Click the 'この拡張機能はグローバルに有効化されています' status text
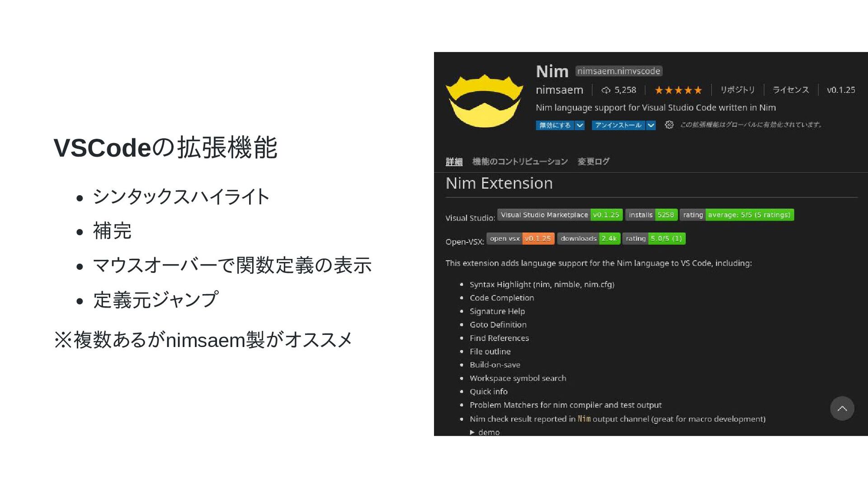This screenshot has height=488, width=868. [751, 125]
